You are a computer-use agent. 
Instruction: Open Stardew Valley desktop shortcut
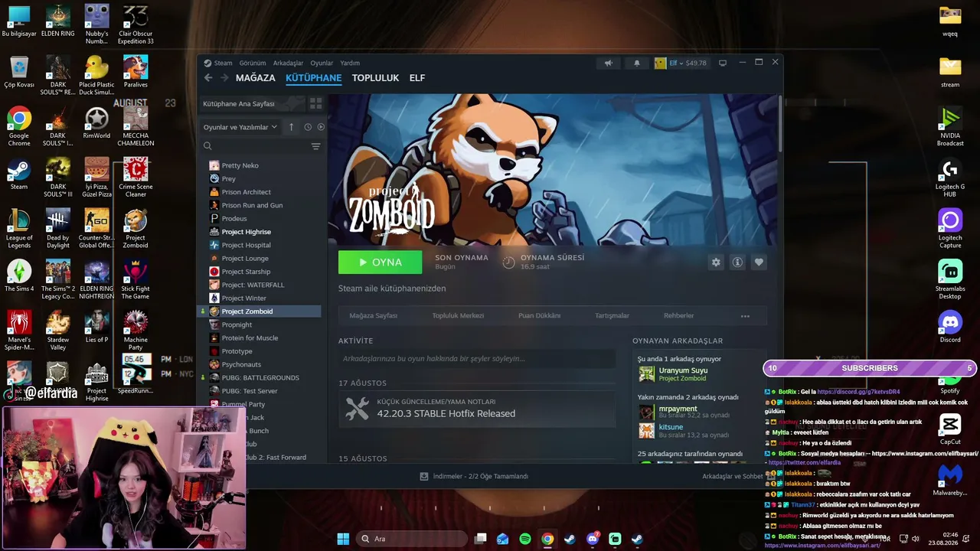(57, 331)
